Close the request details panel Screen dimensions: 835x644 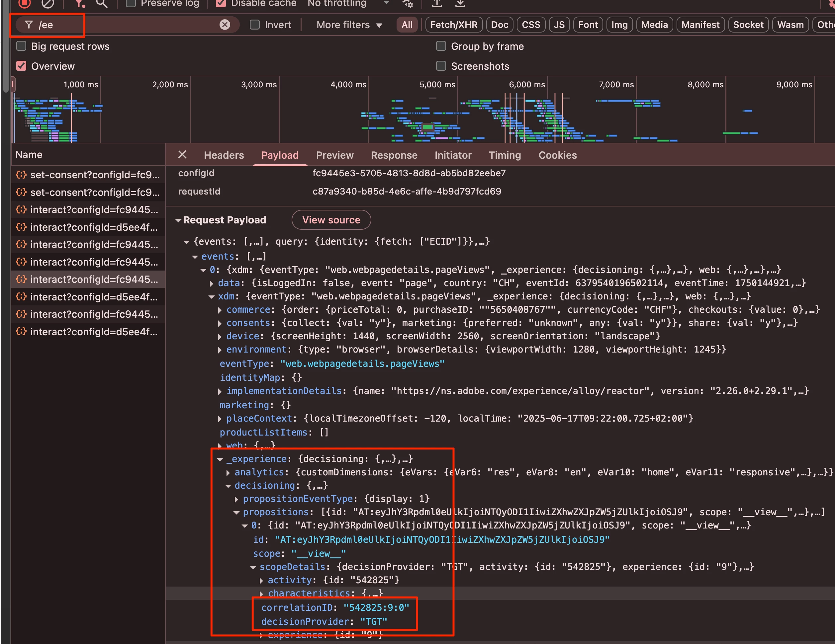tap(182, 155)
